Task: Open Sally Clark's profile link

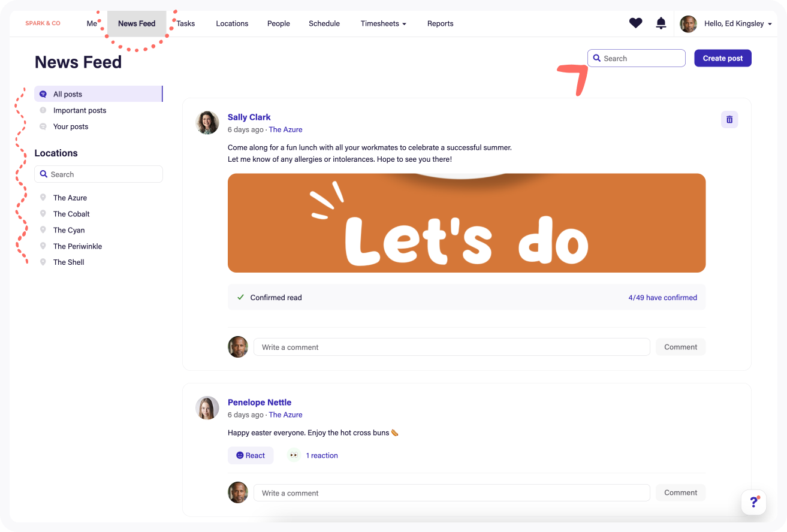Action: 249,117
